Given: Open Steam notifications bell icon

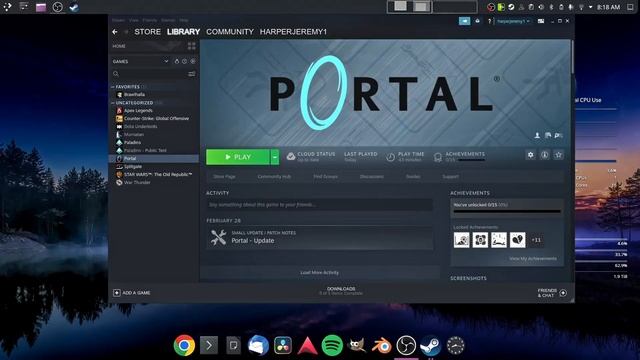Looking at the screenshot, I should 477,21.
